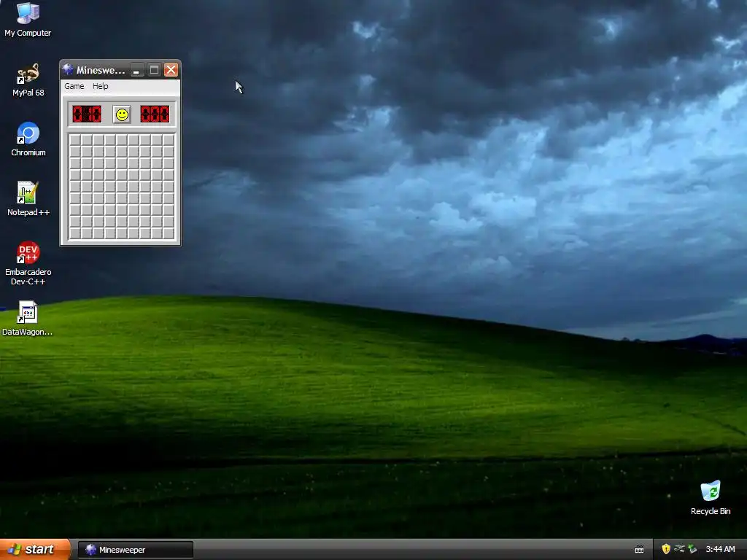
Task: Click the yellow security shield tray icon
Action: (x=666, y=549)
